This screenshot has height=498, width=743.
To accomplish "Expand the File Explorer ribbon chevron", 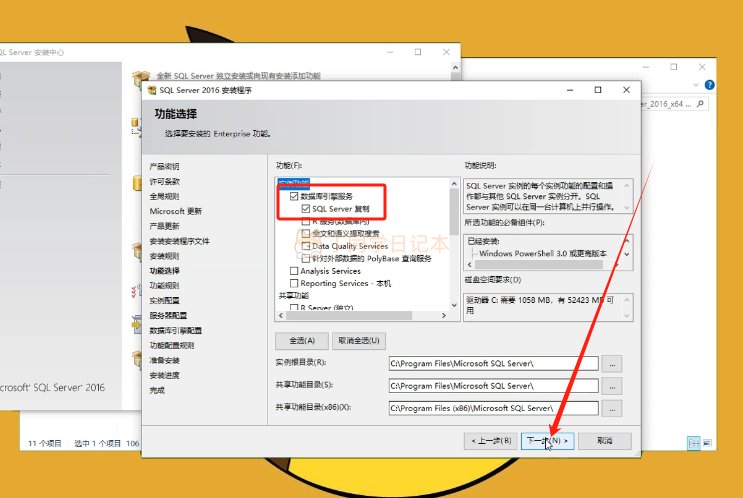I will [696, 85].
